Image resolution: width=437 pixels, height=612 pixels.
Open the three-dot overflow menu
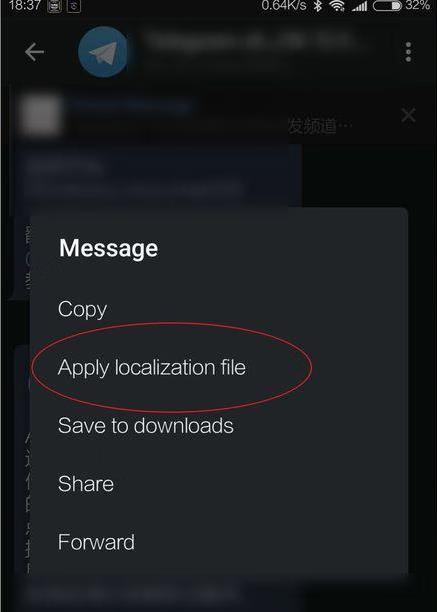408,52
